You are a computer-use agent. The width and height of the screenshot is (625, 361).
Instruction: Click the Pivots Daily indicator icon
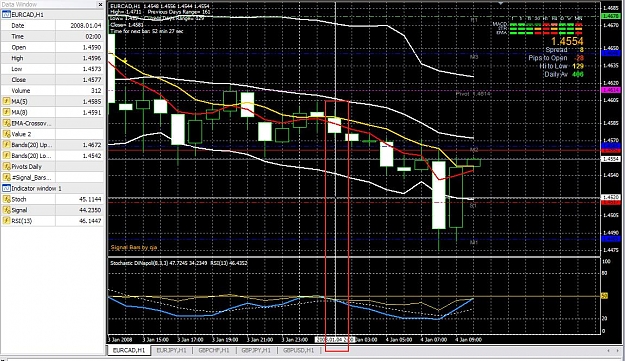click(6, 167)
